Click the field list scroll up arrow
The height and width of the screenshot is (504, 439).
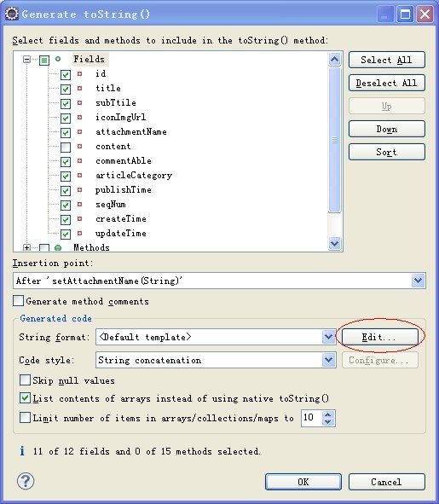pos(334,59)
